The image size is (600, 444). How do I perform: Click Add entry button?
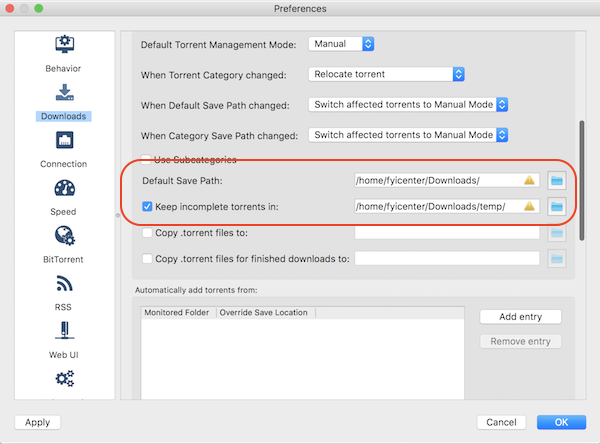pyautogui.click(x=520, y=317)
